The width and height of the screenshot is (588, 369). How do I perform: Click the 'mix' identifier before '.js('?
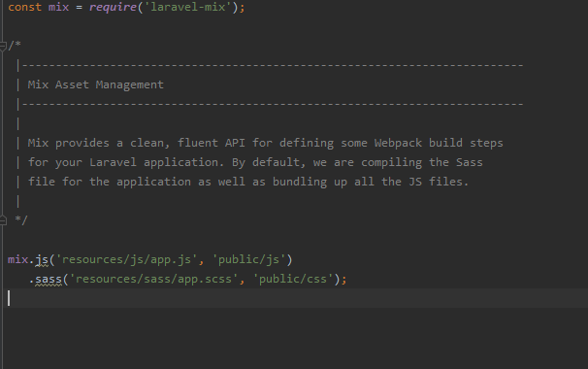coord(18,260)
